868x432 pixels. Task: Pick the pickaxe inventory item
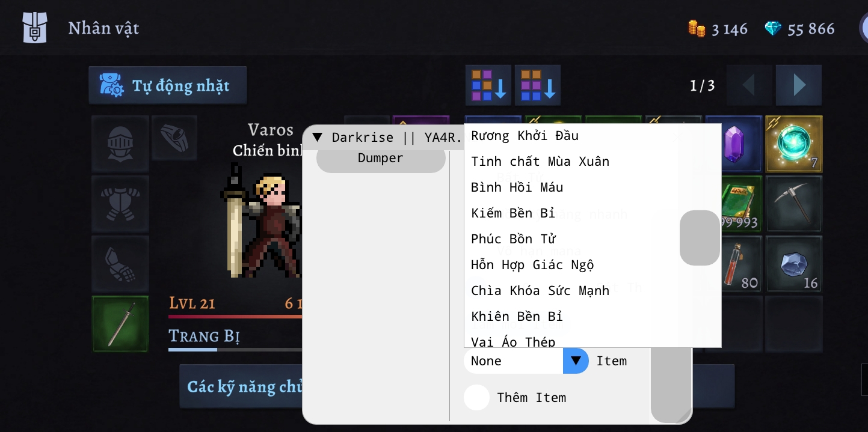pos(793,204)
